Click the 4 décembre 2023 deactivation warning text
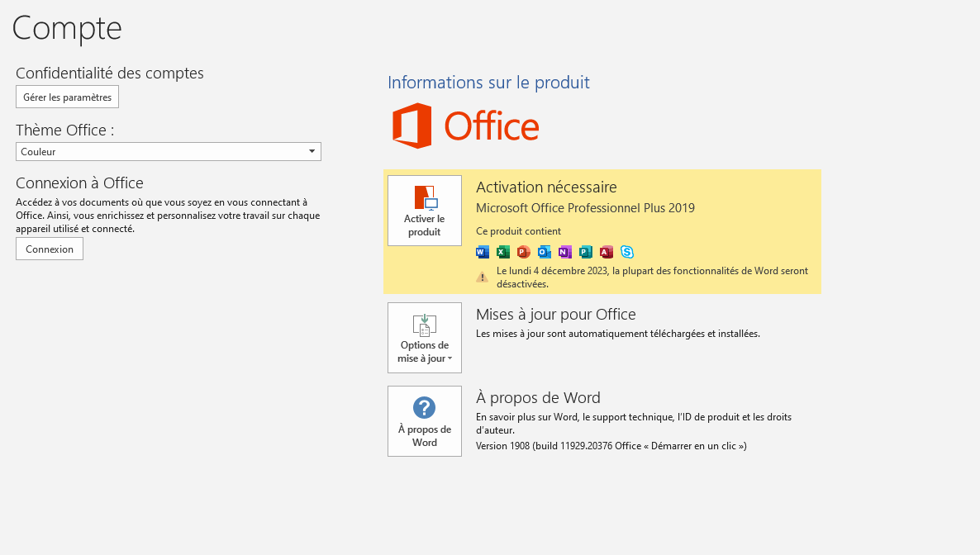The image size is (980, 555). coord(652,277)
